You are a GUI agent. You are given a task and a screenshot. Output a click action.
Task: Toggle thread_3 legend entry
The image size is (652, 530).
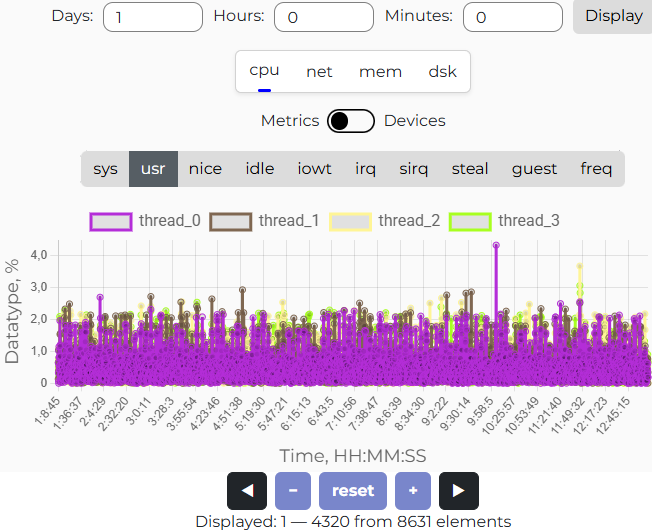coord(470,221)
